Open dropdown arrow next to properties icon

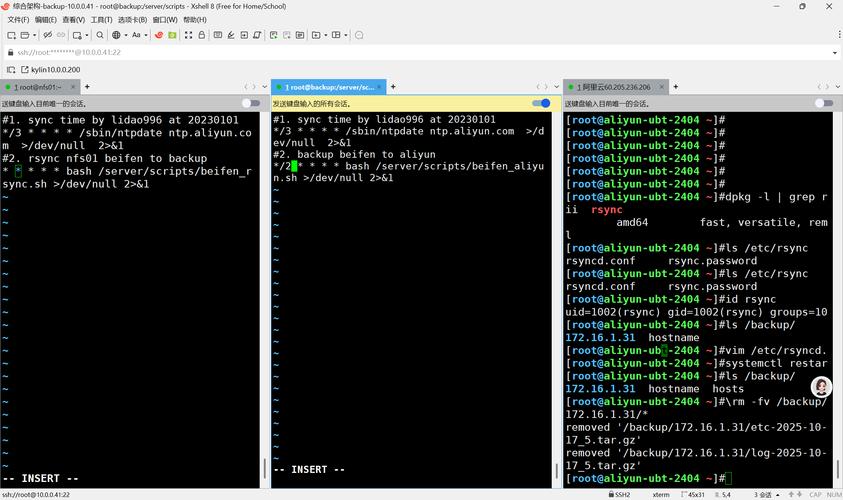coord(87,35)
